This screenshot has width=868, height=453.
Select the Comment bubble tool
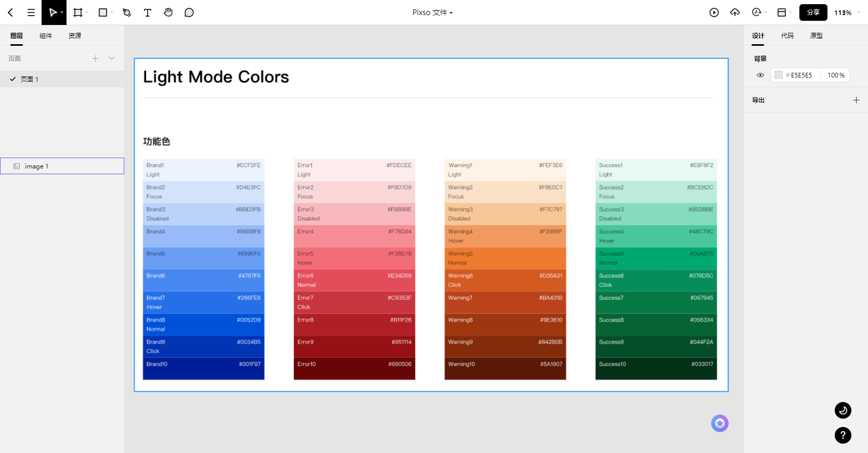pyautogui.click(x=189, y=12)
